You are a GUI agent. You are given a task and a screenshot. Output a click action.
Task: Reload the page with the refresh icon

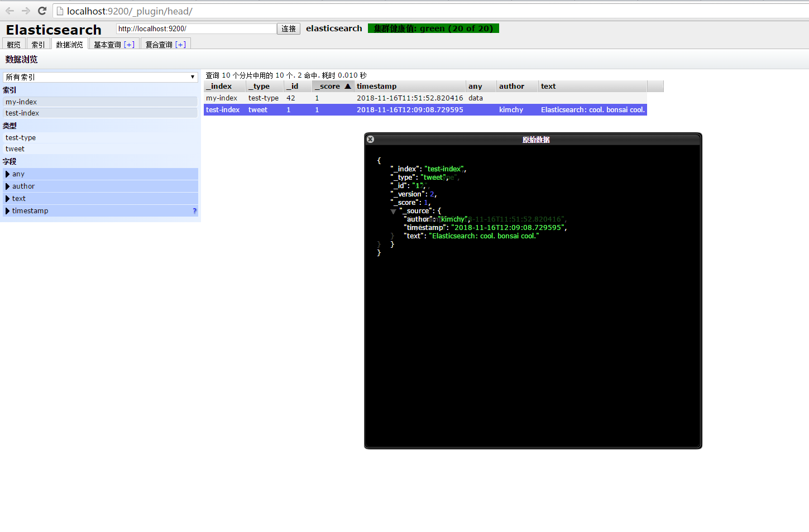pyautogui.click(x=42, y=11)
